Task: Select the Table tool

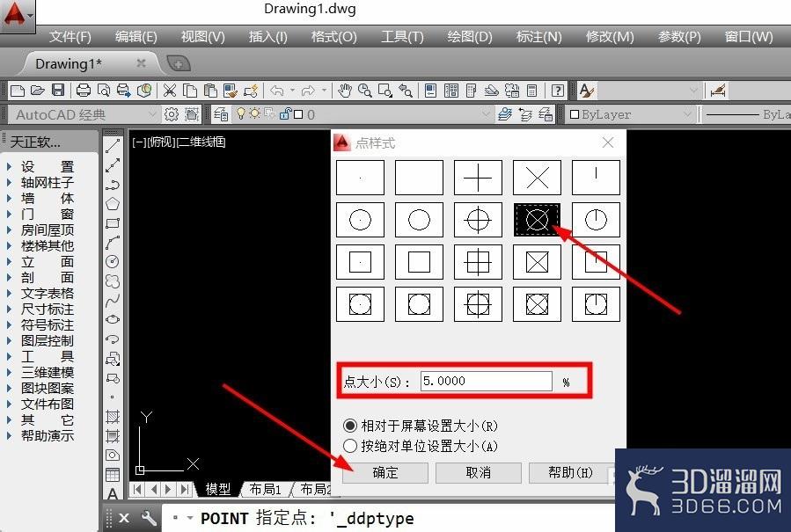Action: pos(112,475)
